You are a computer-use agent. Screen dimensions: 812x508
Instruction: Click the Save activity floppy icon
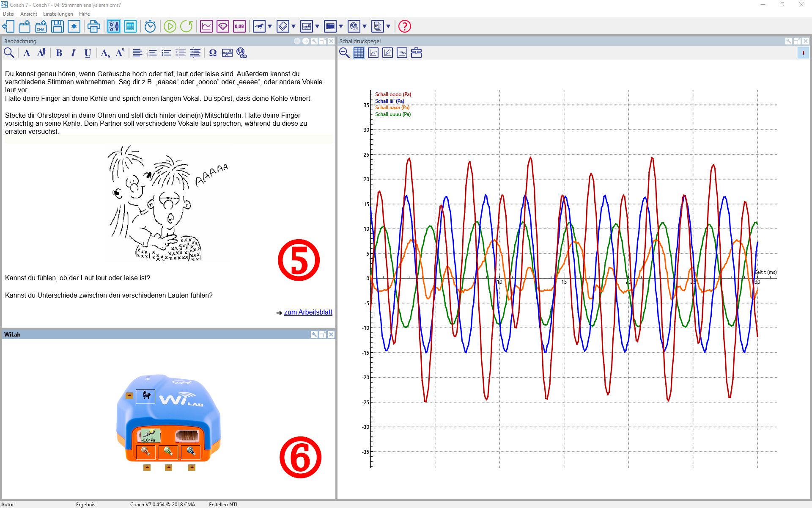click(x=57, y=26)
